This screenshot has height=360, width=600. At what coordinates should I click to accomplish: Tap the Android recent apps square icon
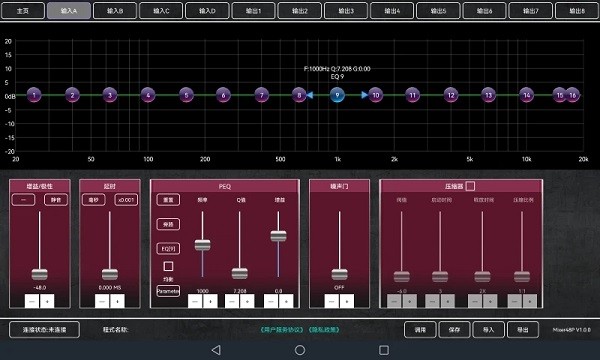tap(384, 350)
